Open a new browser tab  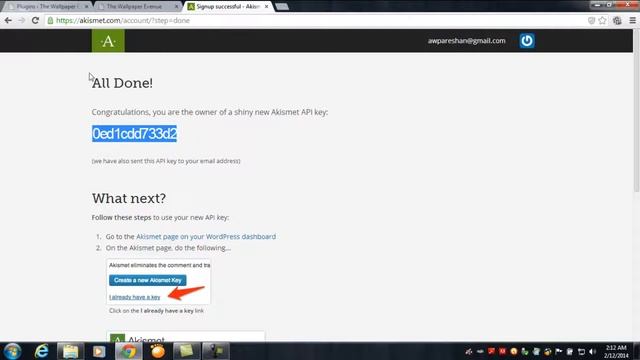[x=282, y=7]
